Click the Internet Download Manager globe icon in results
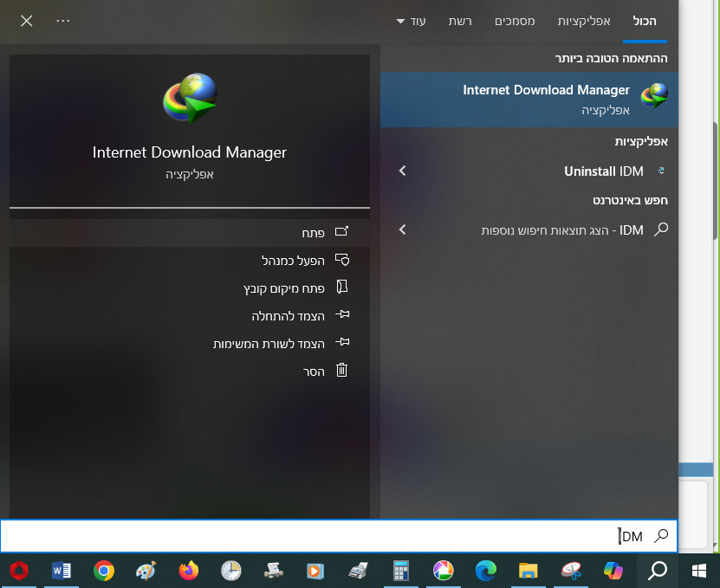 (654, 95)
